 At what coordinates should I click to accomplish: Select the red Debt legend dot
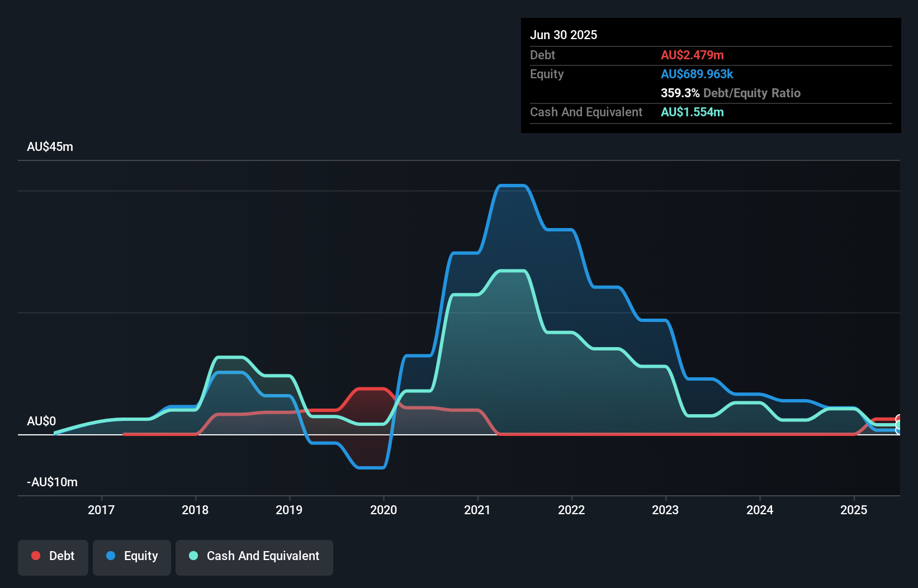point(36,556)
